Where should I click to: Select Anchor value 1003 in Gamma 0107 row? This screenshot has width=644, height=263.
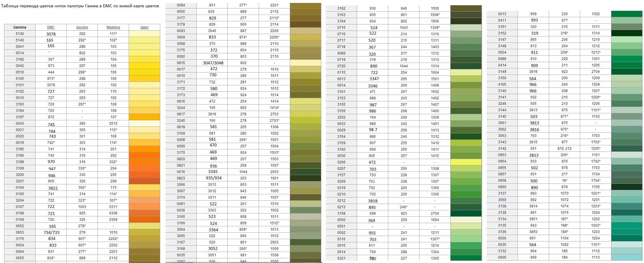point(82,207)
